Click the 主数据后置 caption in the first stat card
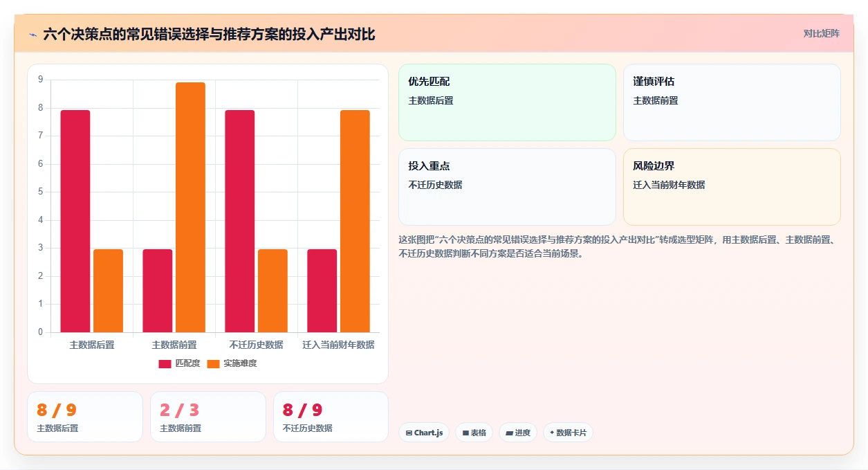This screenshot has height=470, width=868. tap(57, 428)
